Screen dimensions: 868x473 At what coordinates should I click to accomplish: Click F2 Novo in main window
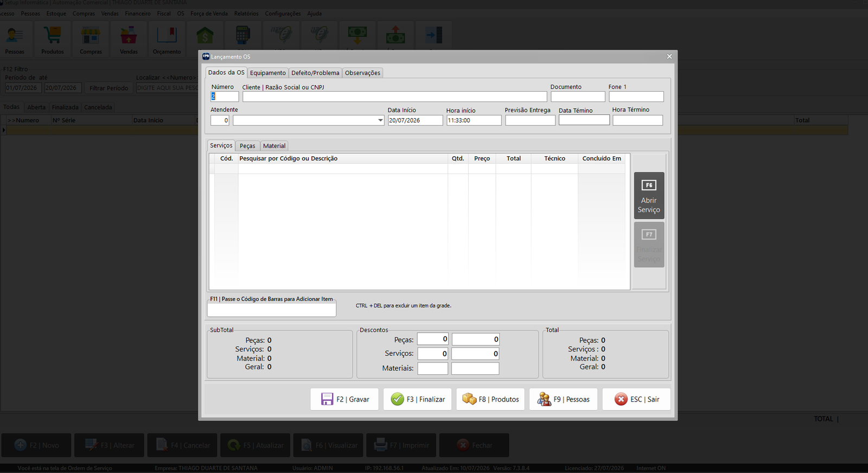point(36,445)
